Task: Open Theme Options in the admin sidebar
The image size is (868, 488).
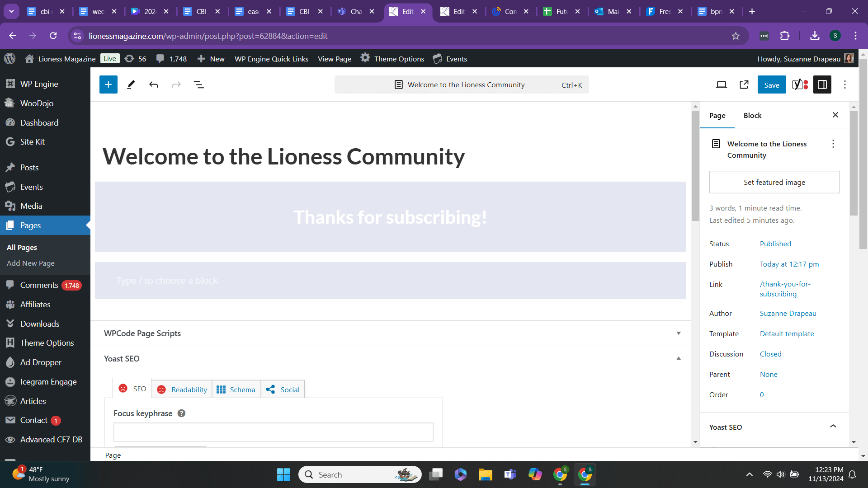Action: 47,343
